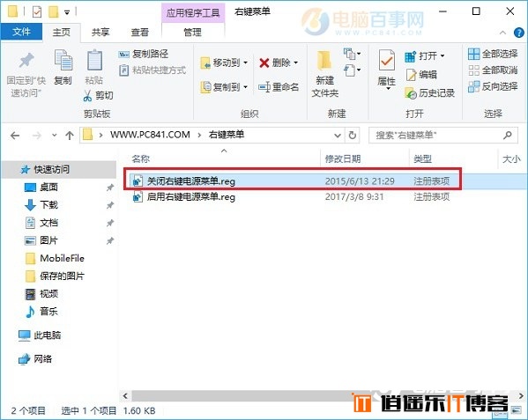
Task: Click the History icon in ribbon
Action: tap(411, 93)
